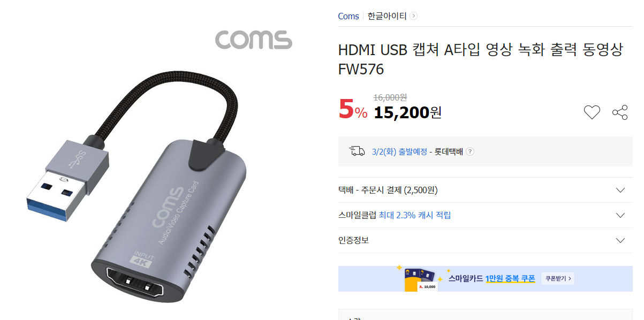Expand the 스마일클럽 cash rewards row

tap(485, 215)
